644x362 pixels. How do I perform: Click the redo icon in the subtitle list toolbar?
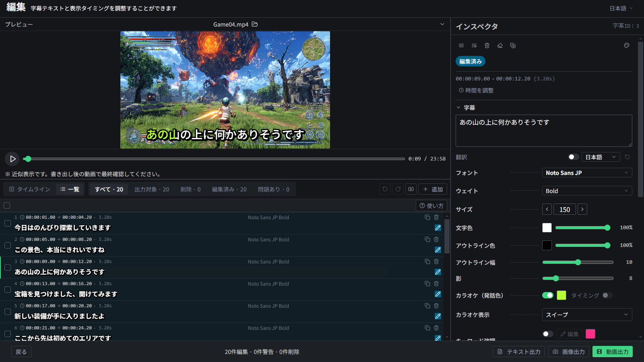point(398,189)
